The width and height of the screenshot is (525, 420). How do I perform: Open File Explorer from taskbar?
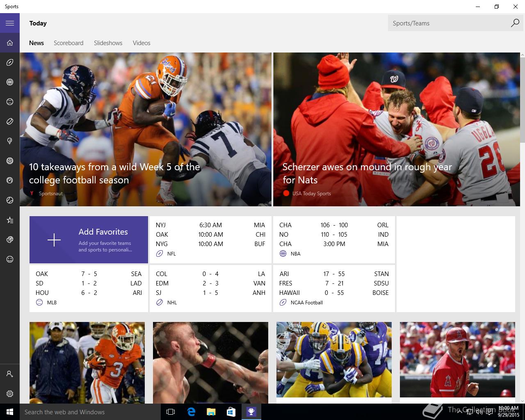click(x=211, y=412)
